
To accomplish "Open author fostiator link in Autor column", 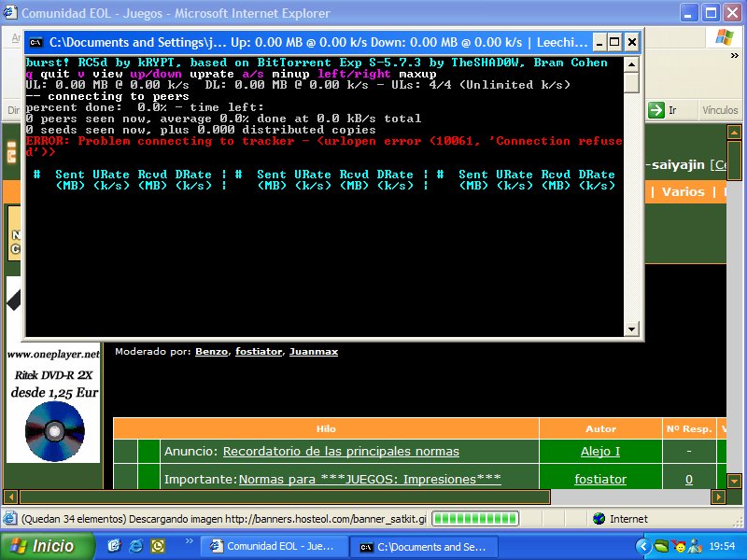I will tap(600, 479).
